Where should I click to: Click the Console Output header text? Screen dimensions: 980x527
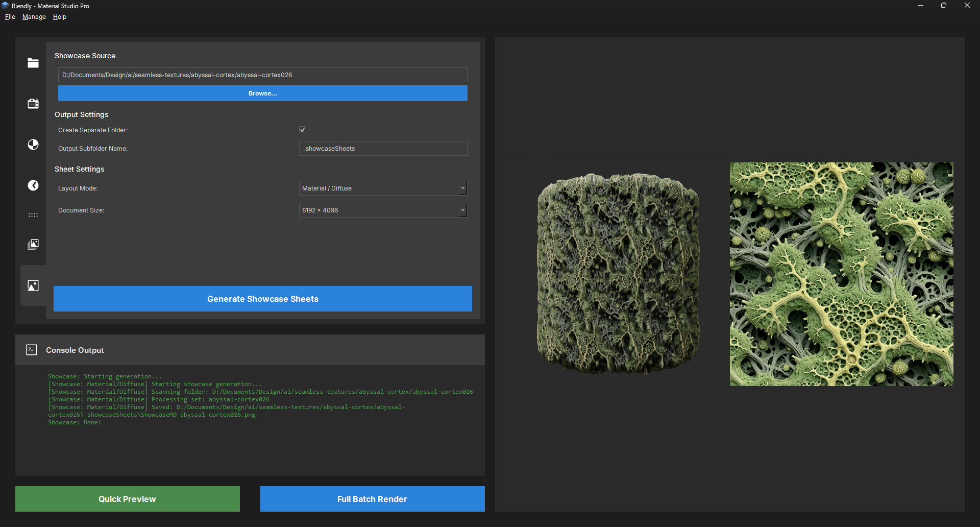point(75,350)
